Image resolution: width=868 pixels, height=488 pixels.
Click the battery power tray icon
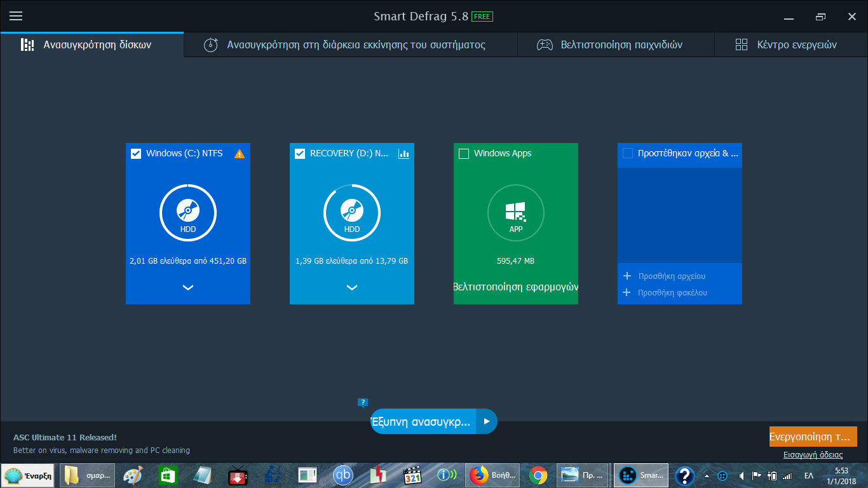772,475
